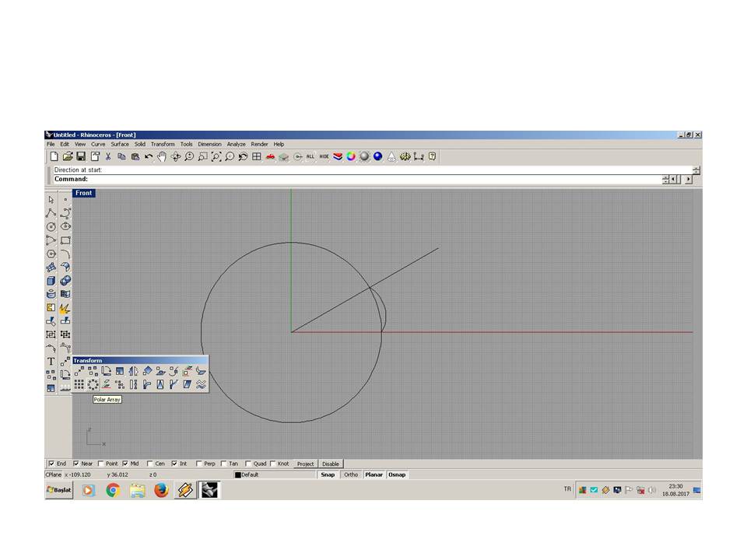Viewport: 747px width, 560px height.
Task: Toggle Planar in the status bar
Action: point(374,474)
